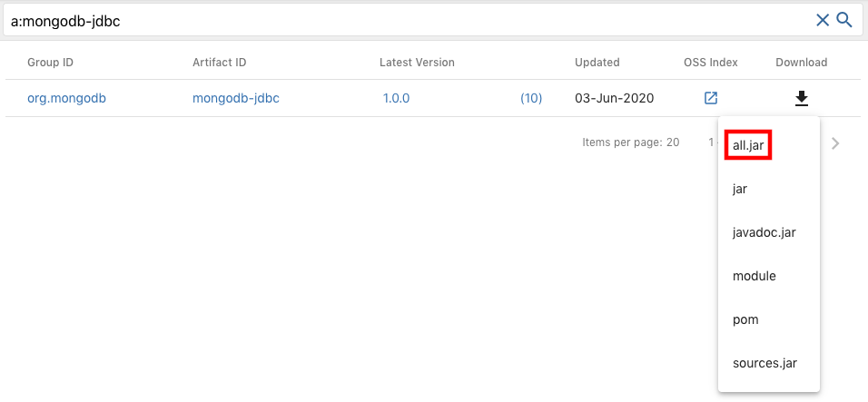The width and height of the screenshot is (868, 402).
Task: Open the items per page selector showing 20
Action: [673, 142]
